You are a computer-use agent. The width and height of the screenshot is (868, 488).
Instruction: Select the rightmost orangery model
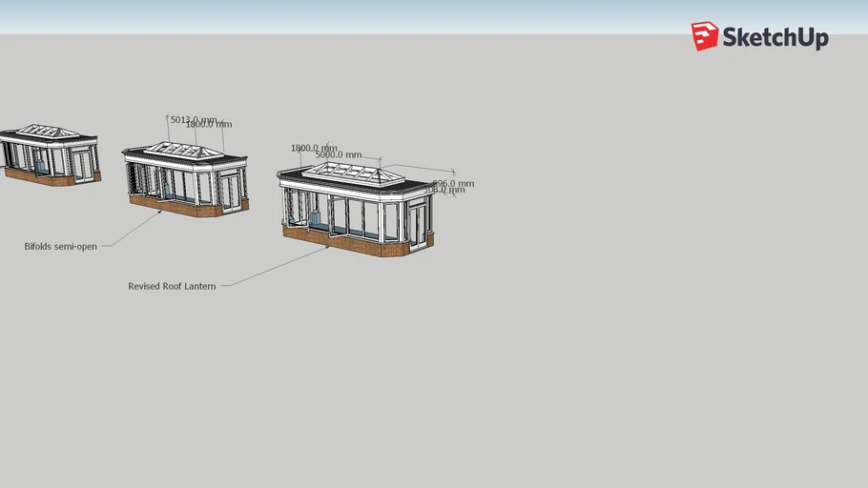[356, 210]
